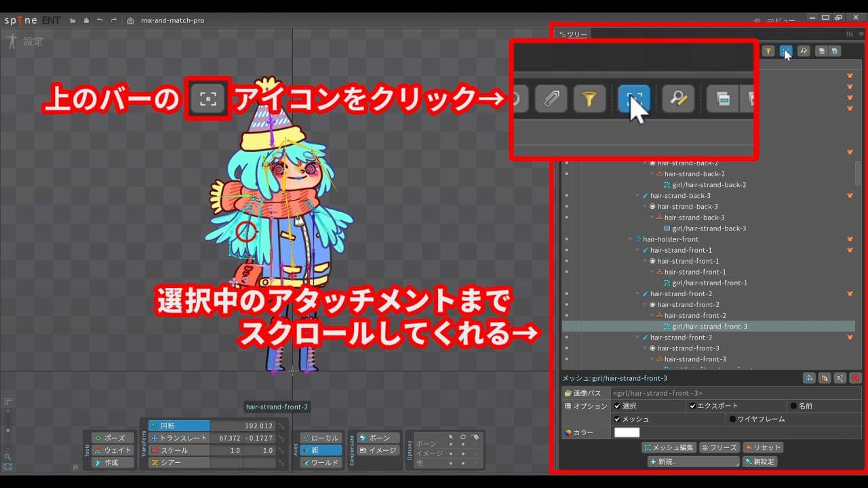The image size is (868, 488).
Task: Expand all tree nodes icon
Action: point(835,51)
